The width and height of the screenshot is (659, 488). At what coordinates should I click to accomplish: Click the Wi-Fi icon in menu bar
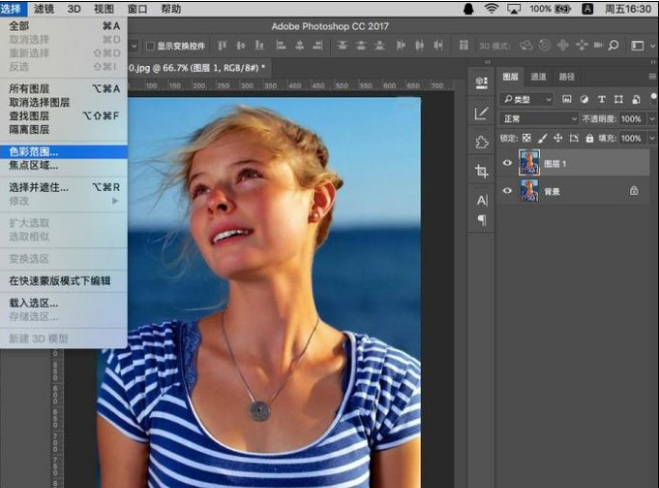click(491, 8)
